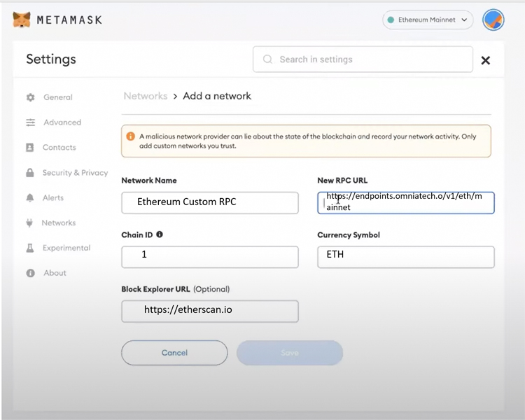Go back via Networks breadcrumb

click(x=146, y=96)
